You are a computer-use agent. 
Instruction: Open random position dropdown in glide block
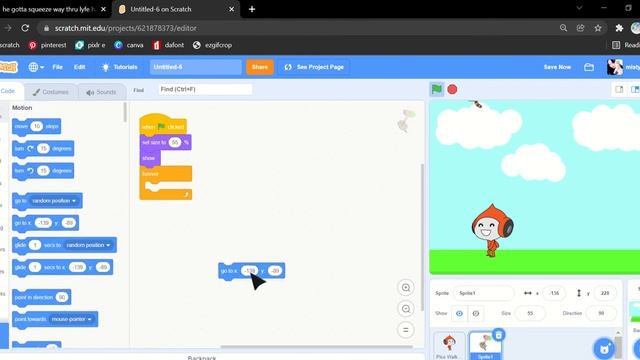[88, 245]
